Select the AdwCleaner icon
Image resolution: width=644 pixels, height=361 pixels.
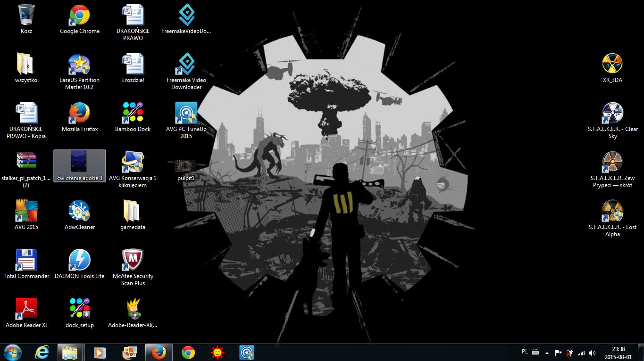coord(80,216)
